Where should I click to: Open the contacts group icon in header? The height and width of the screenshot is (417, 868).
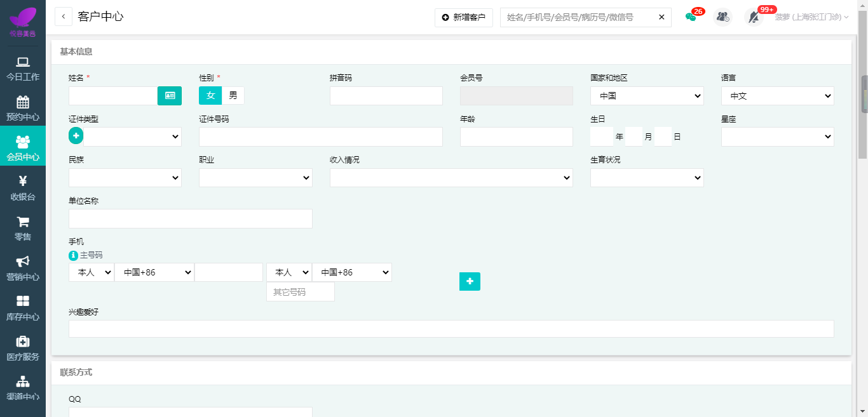point(722,17)
